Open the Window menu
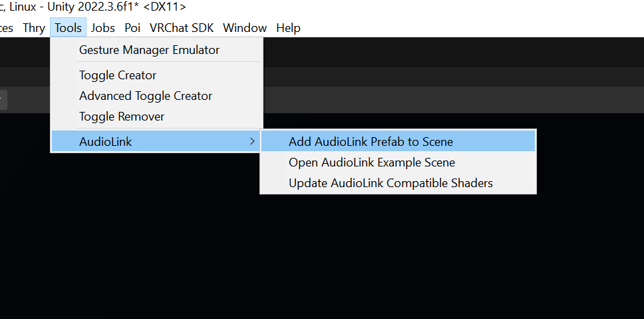Image resolution: width=644 pixels, height=319 pixels. click(244, 28)
